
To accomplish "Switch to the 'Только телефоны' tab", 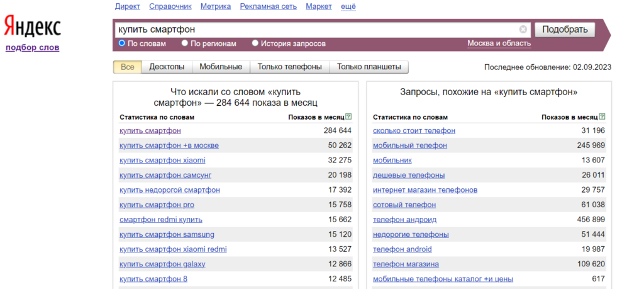I will click(x=290, y=67).
